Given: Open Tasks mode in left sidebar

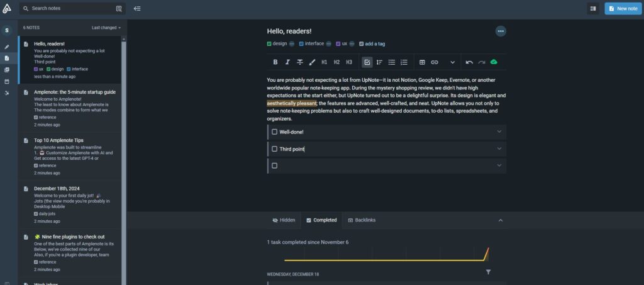Looking at the screenshot, I should pos(6,70).
